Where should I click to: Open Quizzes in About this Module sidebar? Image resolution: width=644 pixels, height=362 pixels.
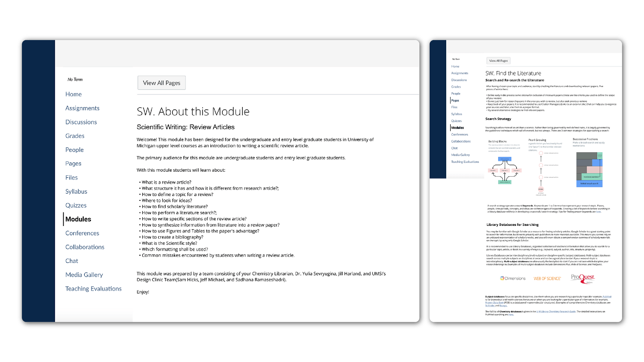[x=76, y=205]
